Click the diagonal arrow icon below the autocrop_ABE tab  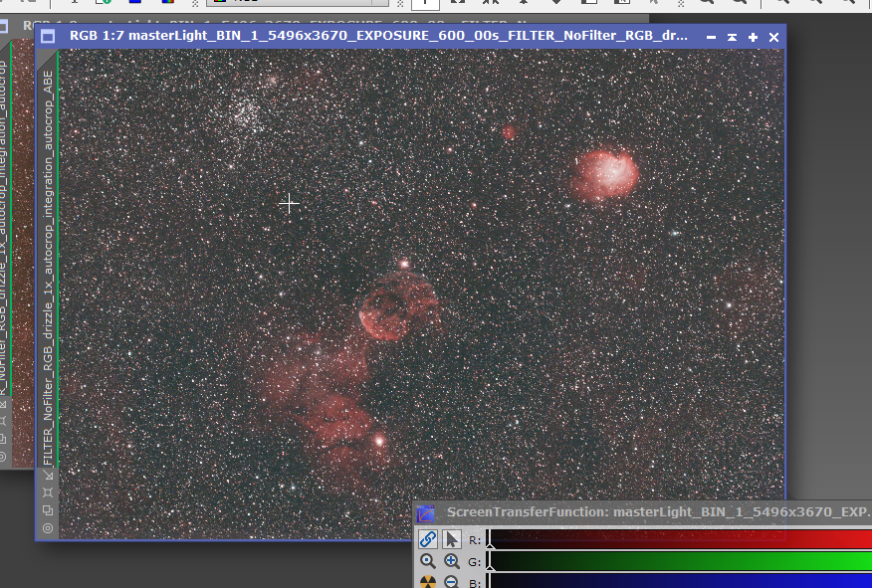[x=49, y=476]
